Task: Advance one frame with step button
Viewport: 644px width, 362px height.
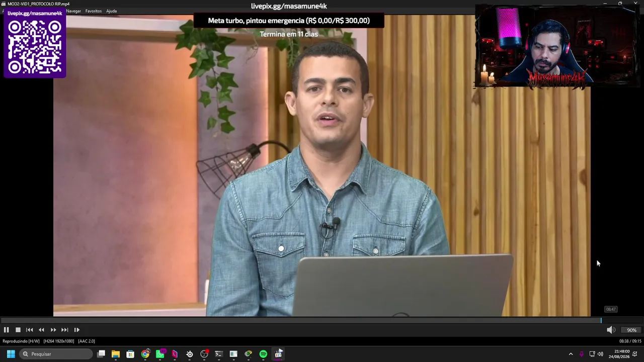Action: 76,330
